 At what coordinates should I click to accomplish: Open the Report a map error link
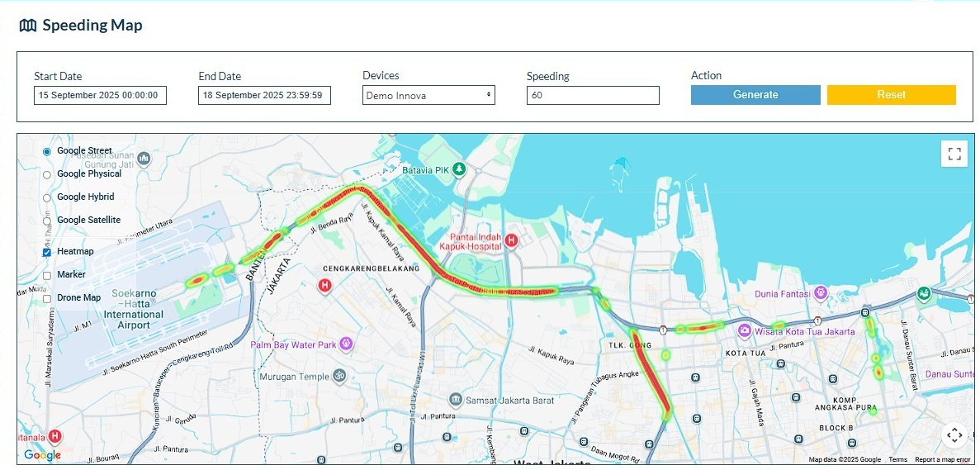point(942,459)
